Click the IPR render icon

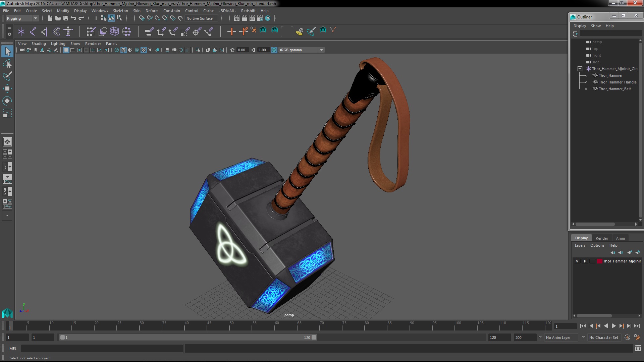252,18
